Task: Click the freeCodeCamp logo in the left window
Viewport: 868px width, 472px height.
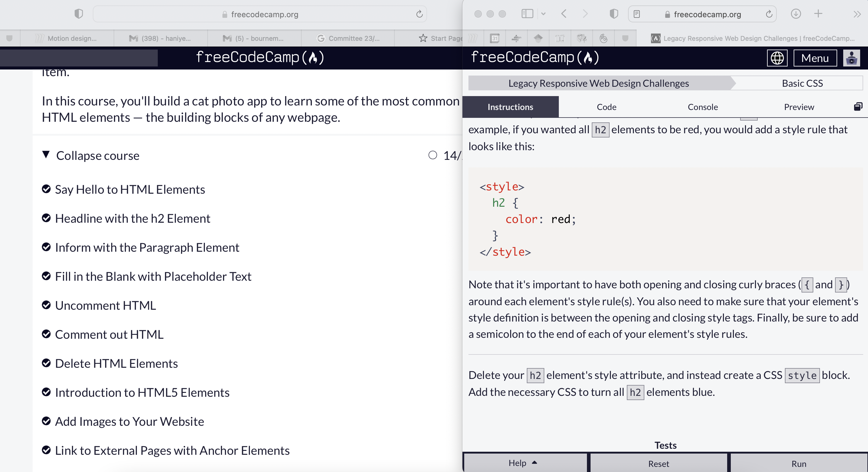Action: 260,57
